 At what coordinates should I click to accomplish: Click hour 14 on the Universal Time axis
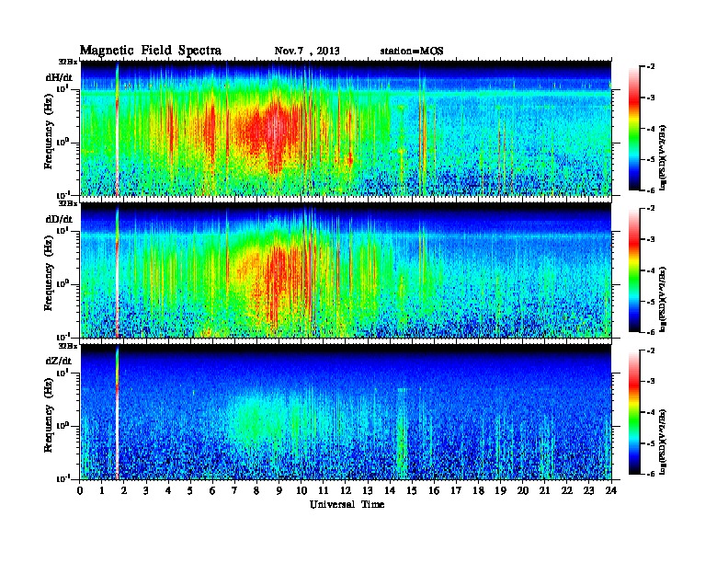(x=390, y=491)
